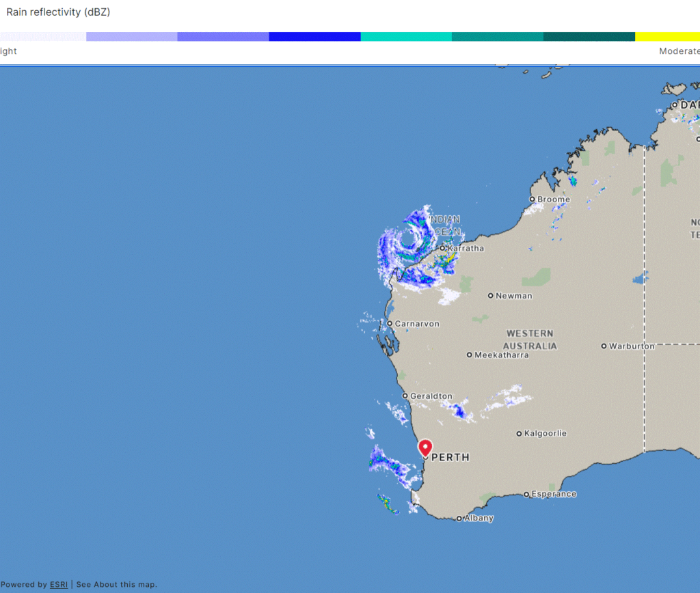Click the Western Australia state label

tap(530, 340)
